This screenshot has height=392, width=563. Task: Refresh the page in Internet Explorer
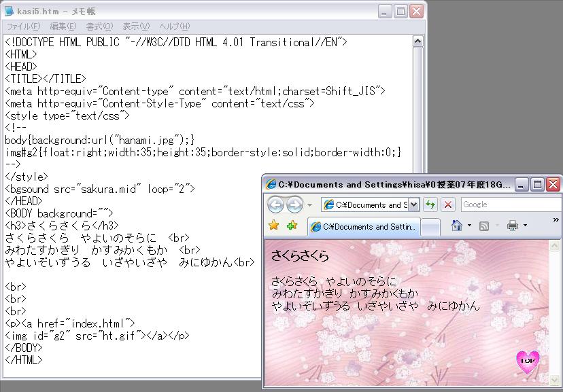[x=430, y=204]
